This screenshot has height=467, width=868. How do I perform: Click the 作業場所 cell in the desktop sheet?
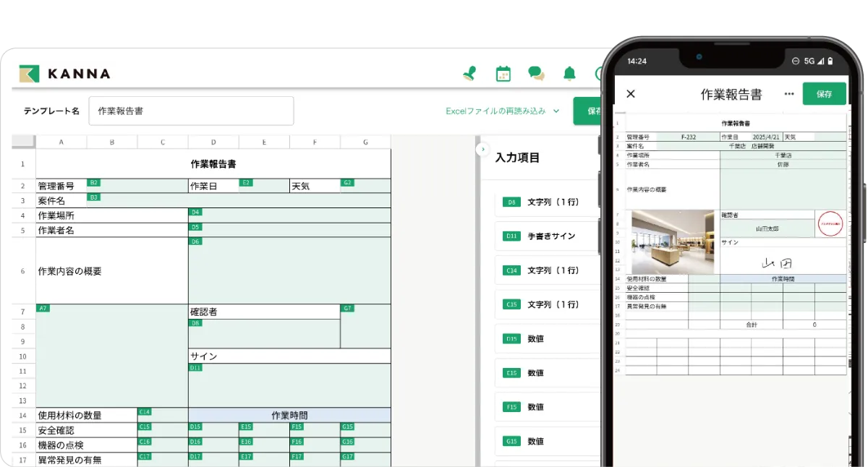click(112, 215)
